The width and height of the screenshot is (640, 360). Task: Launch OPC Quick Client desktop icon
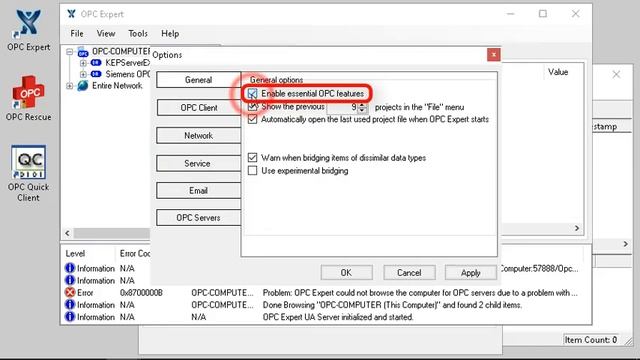click(28, 173)
